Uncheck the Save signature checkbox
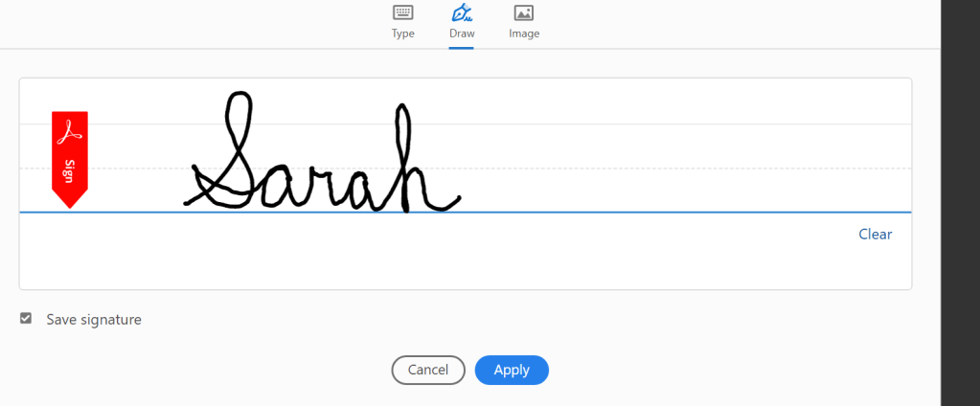The width and height of the screenshot is (980, 406). coord(26,319)
